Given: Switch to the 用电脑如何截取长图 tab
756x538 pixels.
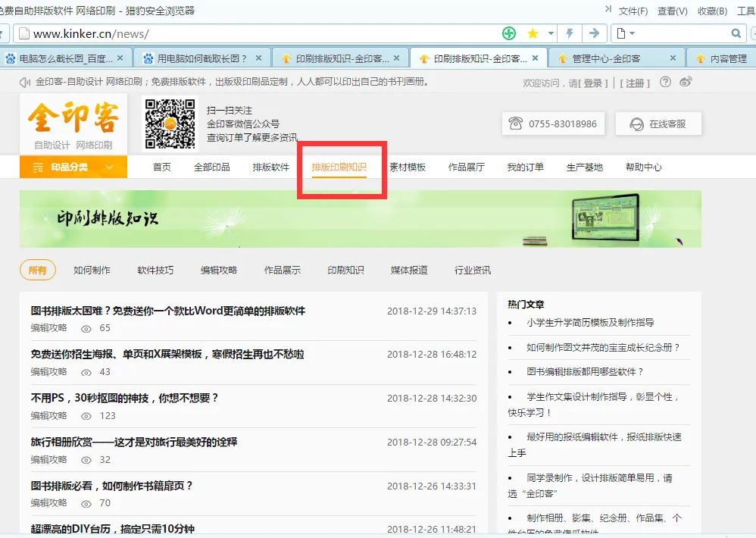Looking at the screenshot, I should (x=201, y=58).
